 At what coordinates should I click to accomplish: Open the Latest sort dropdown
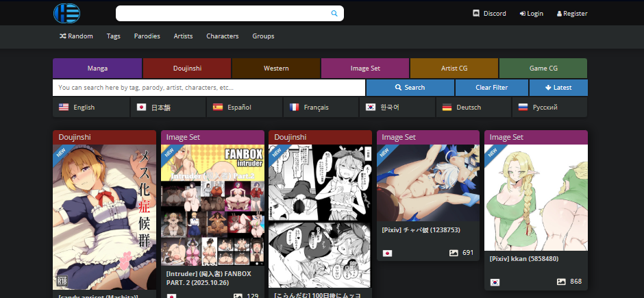pos(558,88)
